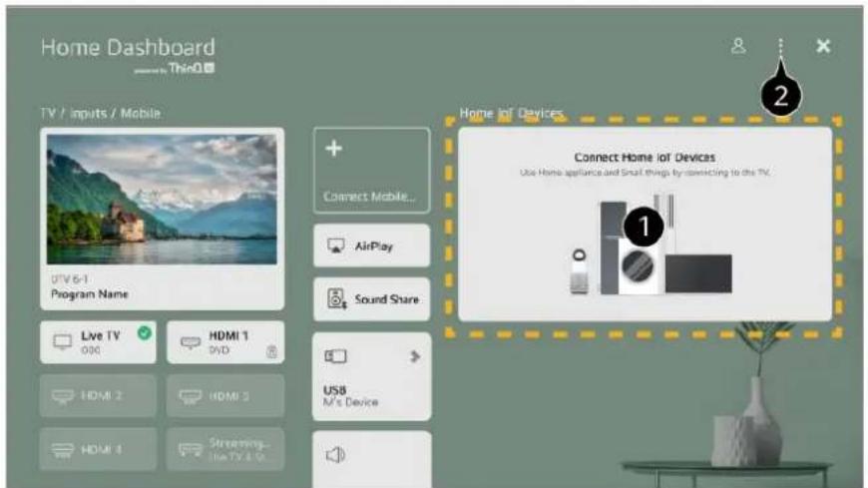
Task: Click the HDMI 3 connector icon
Action: pos(190,396)
